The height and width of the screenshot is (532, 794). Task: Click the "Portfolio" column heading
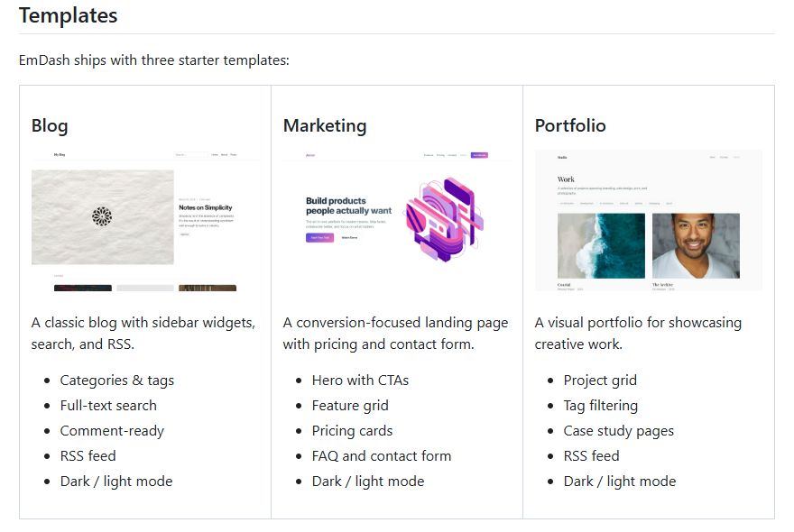tap(570, 125)
